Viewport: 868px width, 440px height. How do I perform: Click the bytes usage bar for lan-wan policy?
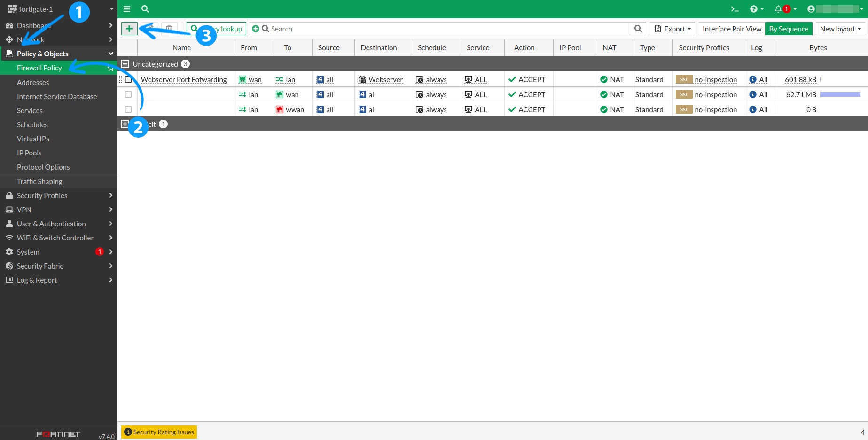coord(840,94)
